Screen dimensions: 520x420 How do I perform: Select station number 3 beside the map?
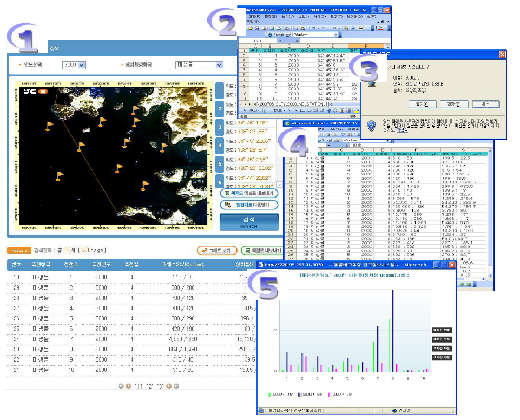pyautogui.click(x=220, y=127)
